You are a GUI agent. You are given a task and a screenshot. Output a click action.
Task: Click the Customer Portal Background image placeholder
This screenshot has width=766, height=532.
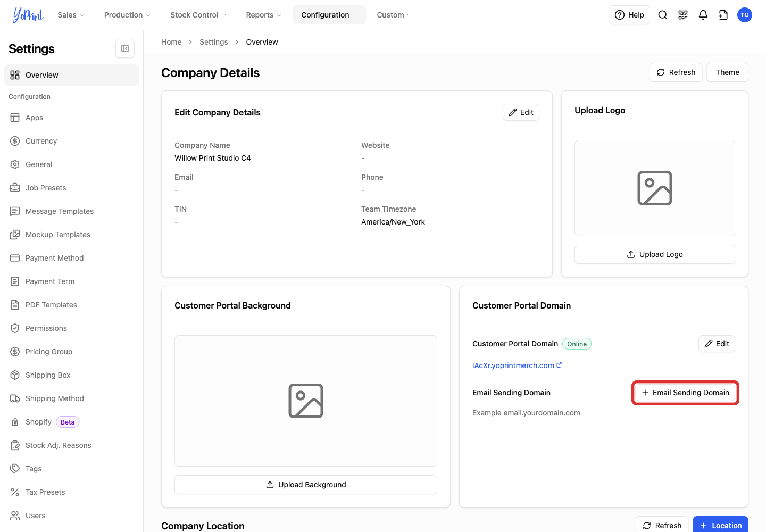pyautogui.click(x=306, y=401)
